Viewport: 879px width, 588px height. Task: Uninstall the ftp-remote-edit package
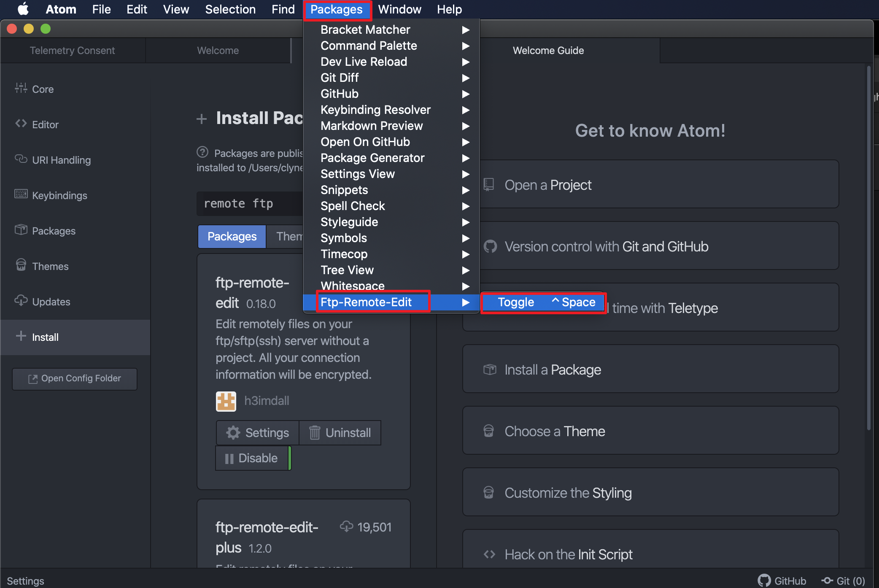point(340,433)
